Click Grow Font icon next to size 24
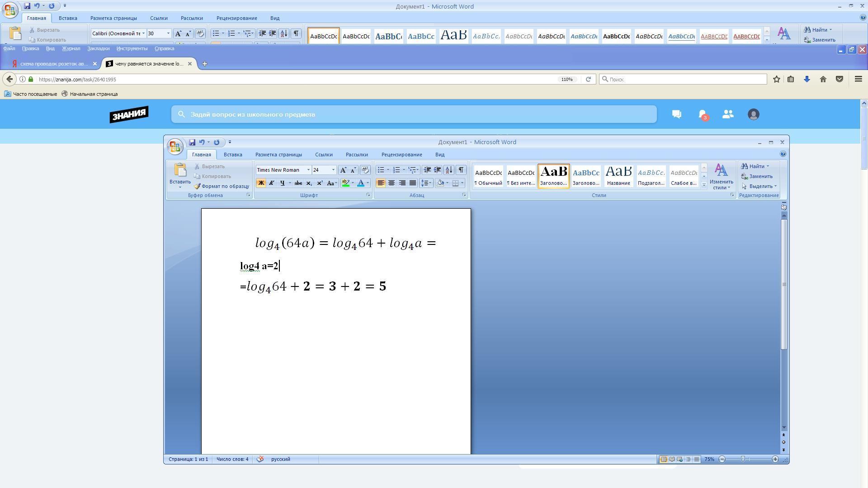 (x=344, y=170)
